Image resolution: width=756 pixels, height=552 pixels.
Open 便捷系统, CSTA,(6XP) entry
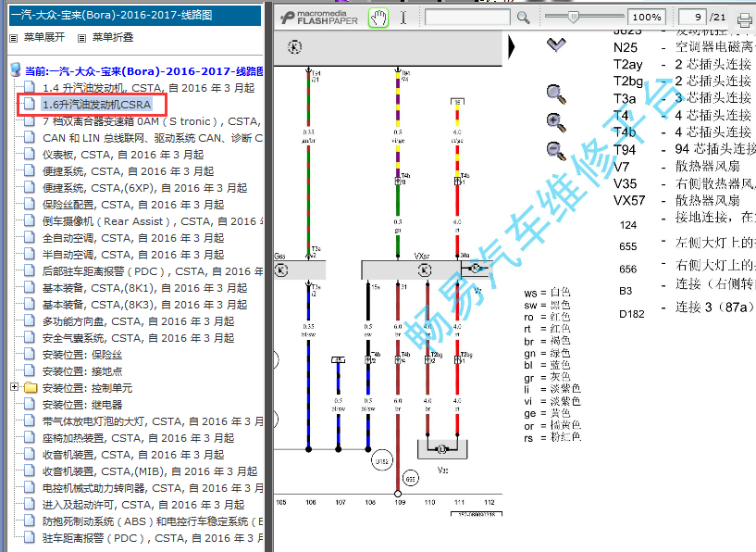point(144,188)
